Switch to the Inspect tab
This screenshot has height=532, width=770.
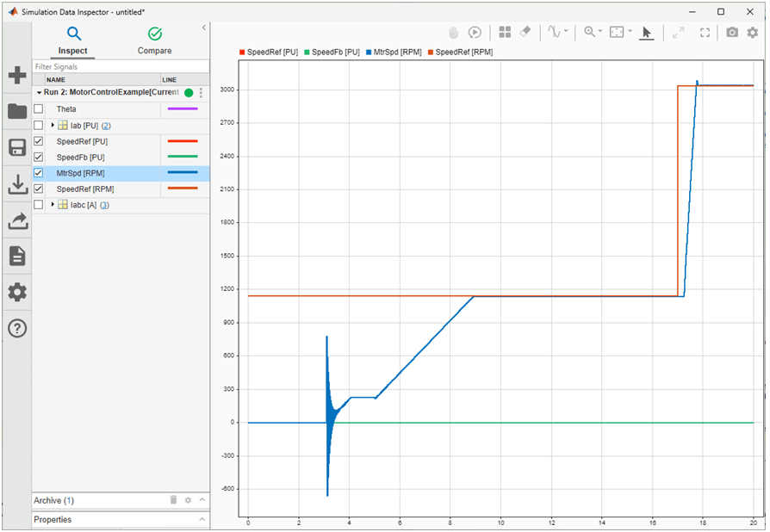click(x=73, y=40)
